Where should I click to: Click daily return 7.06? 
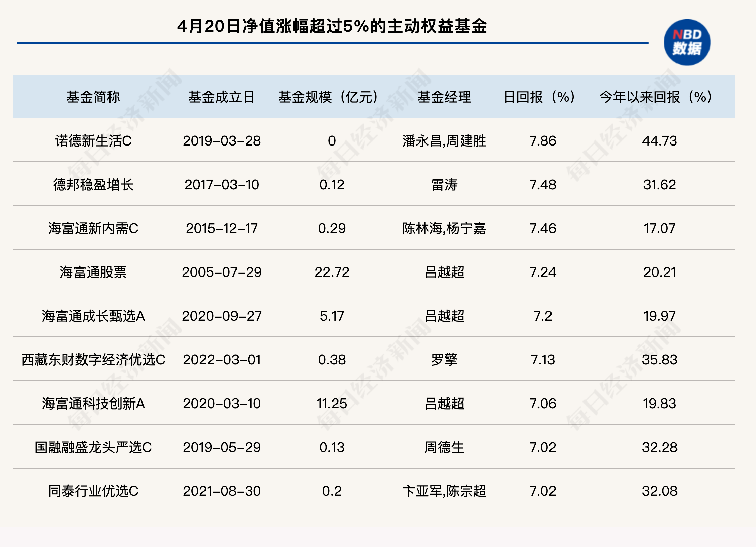pos(543,404)
